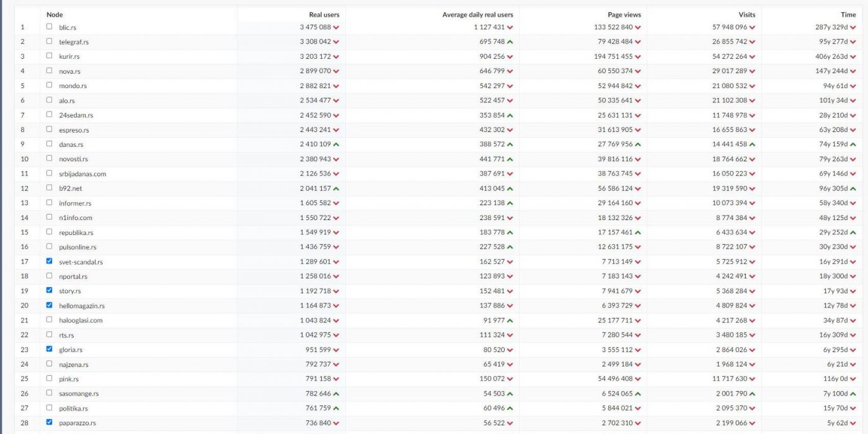Image resolution: width=868 pixels, height=434 pixels.
Task: Deselect the hellomagazin.rs checkbox
Action: (49, 305)
